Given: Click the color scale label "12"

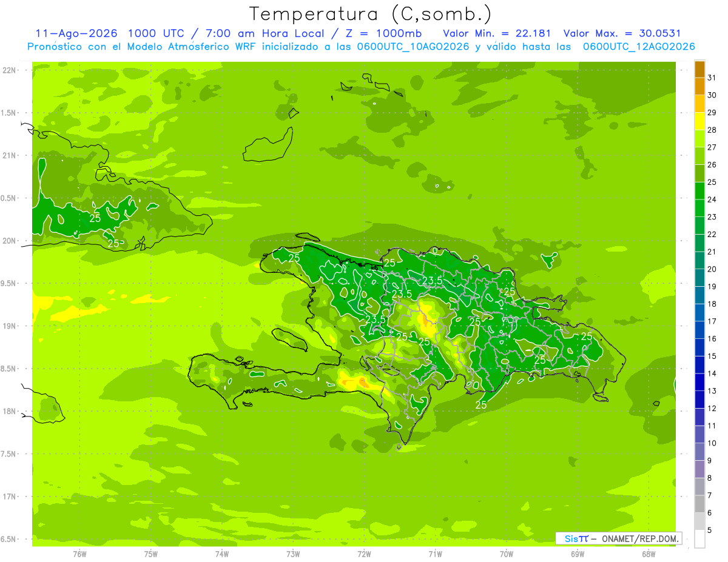Looking at the screenshot, I should click(x=712, y=409).
